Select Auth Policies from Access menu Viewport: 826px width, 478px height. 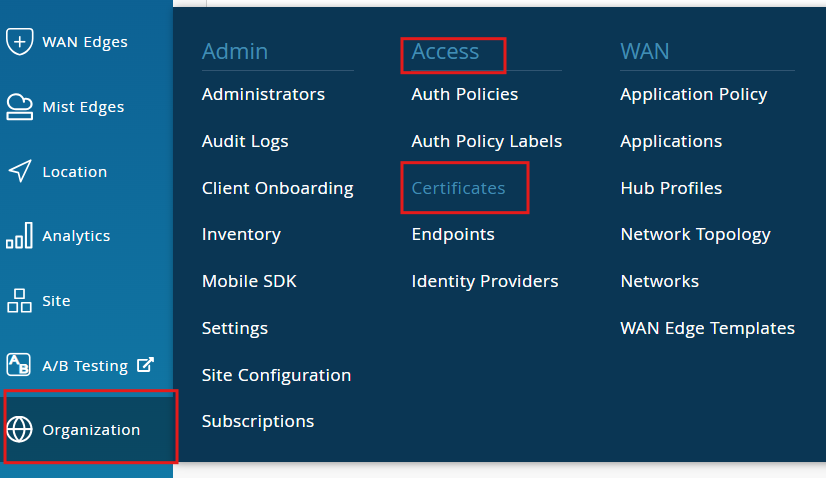pos(464,94)
